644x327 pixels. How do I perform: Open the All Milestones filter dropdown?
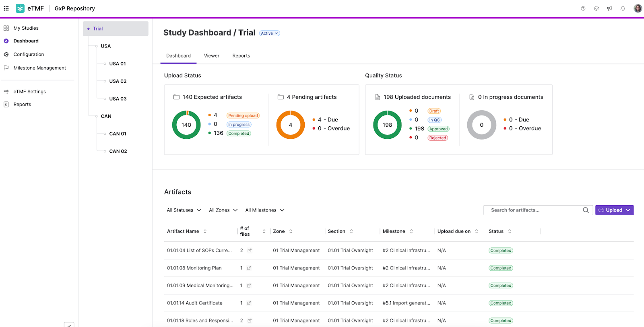tap(265, 210)
